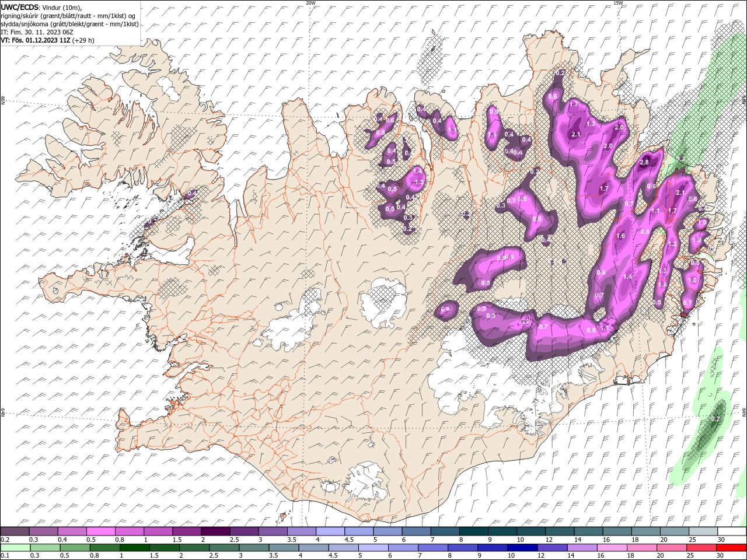
Task: Click the lavender 3.5–4 snow legend swatch
Action: pyautogui.click(x=301, y=531)
